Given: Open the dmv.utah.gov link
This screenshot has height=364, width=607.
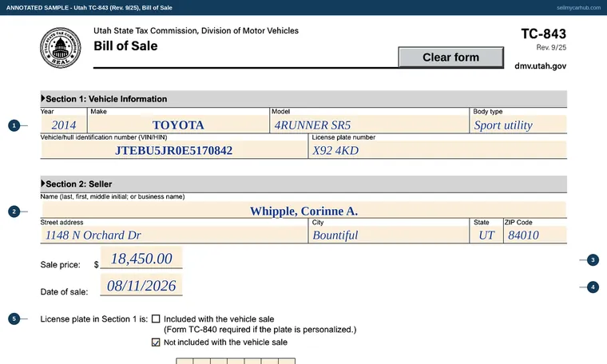Looking at the screenshot, I should pos(541,65).
